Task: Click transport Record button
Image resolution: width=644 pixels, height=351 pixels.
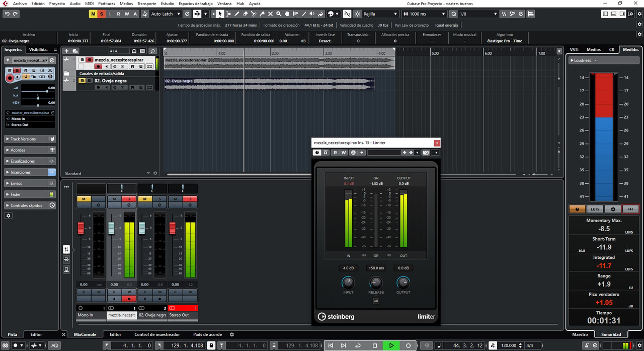Action: 409,345
